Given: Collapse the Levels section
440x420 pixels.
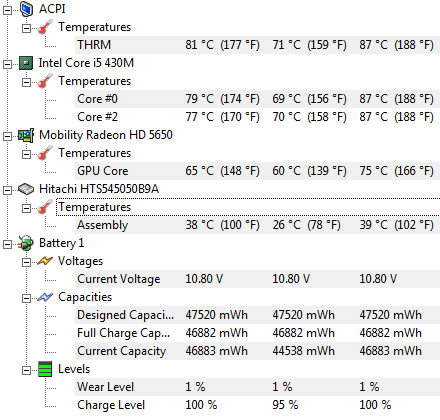Looking at the screenshot, I should 26,370.
